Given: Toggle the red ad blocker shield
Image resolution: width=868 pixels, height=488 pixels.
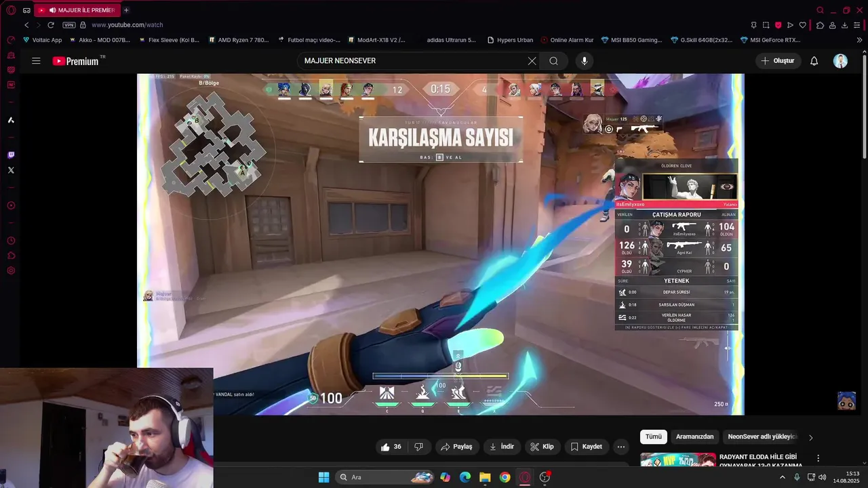Looking at the screenshot, I should click(x=778, y=25).
